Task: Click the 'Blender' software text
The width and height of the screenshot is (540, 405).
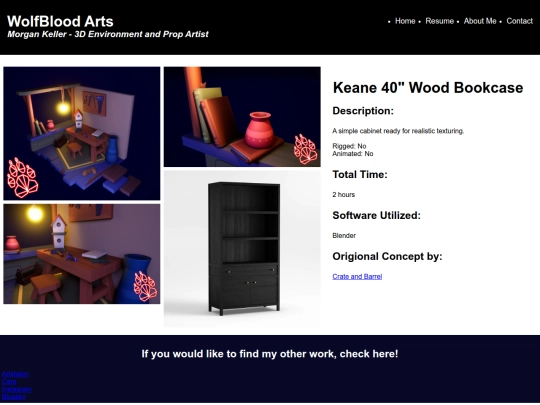Action: coord(344,236)
